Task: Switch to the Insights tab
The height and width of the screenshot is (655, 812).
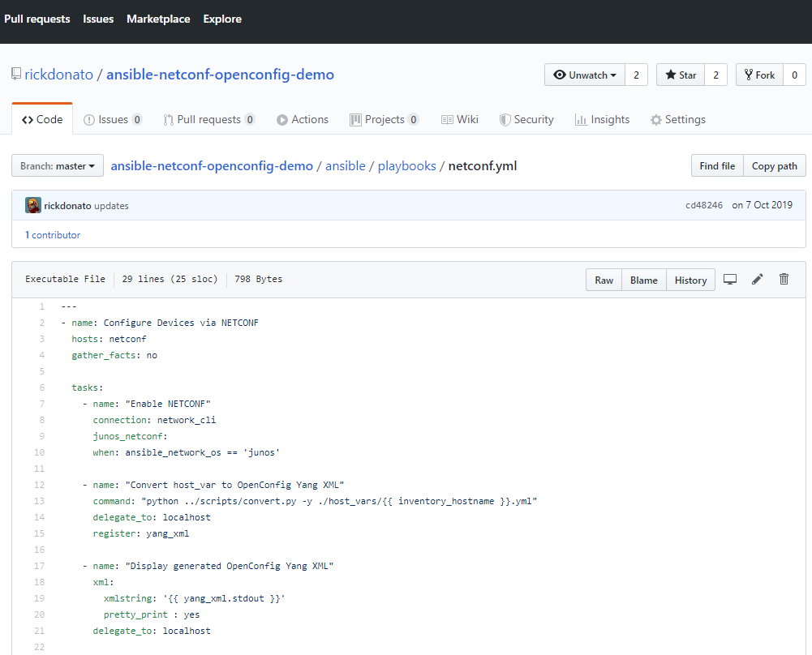Action: tap(602, 119)
